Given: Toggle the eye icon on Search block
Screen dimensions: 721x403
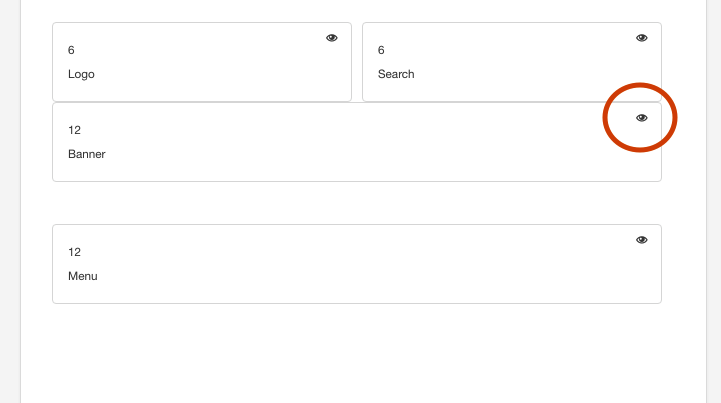Looking at the screenshot, I should pyautogui.click(x=641, y=38).
